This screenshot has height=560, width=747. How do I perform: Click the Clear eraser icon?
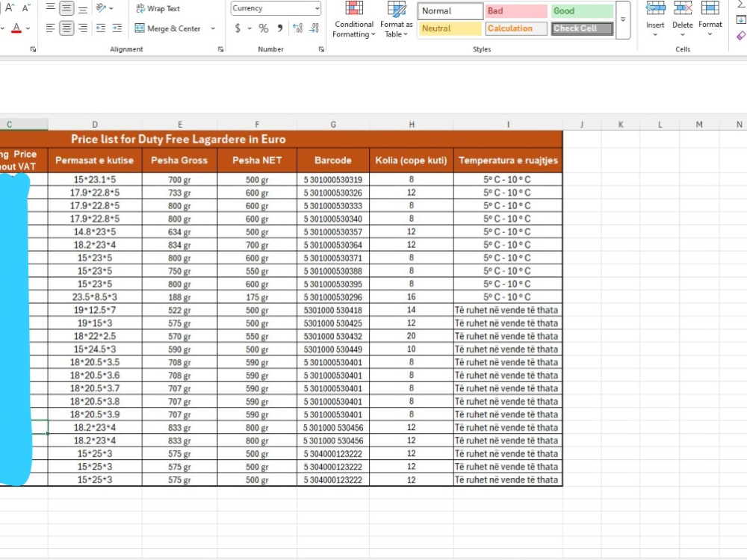click(741, 35)
